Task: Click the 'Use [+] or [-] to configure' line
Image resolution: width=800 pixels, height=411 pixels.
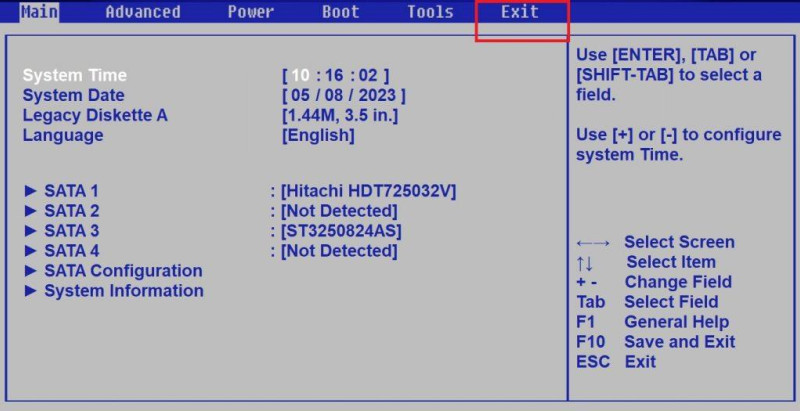Action: (x=679, y=135)
